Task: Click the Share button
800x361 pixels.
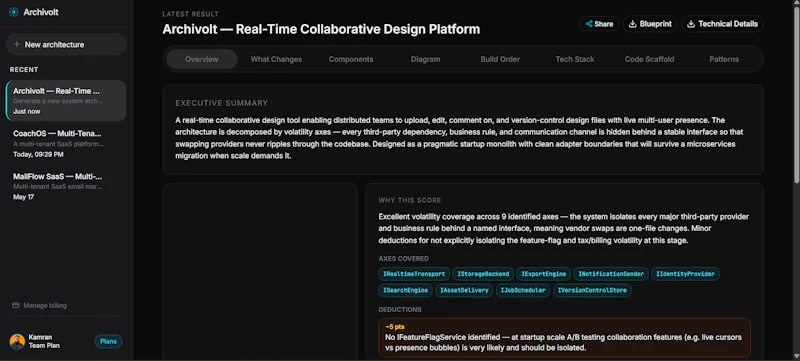Action: point(599,24)
